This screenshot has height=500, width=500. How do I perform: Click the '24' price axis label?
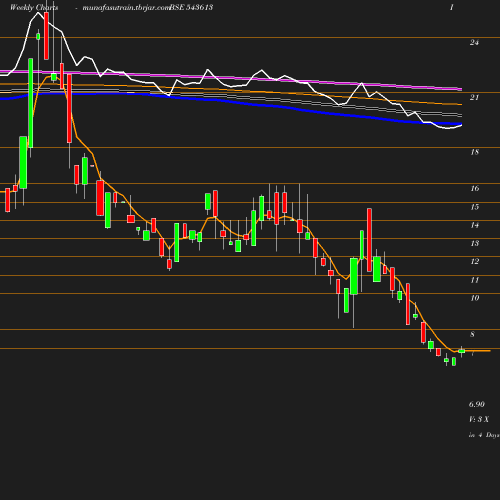pos(474,42)
